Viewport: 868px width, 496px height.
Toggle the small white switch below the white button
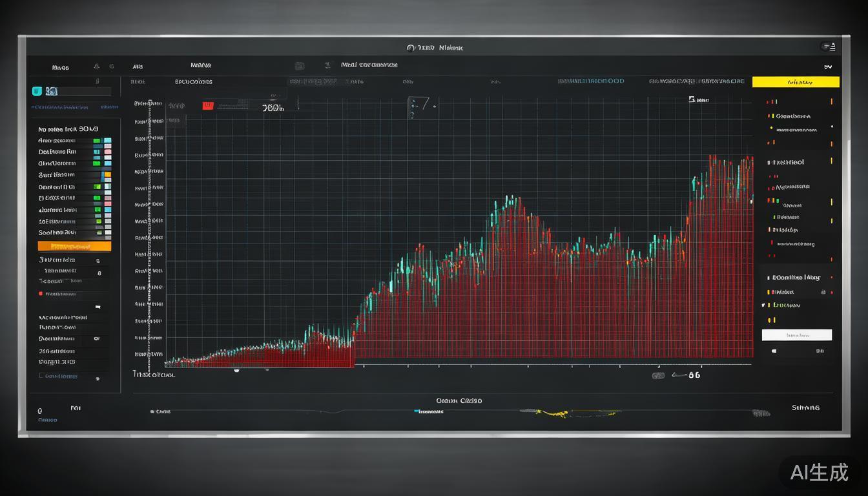(x=774, y=351)
